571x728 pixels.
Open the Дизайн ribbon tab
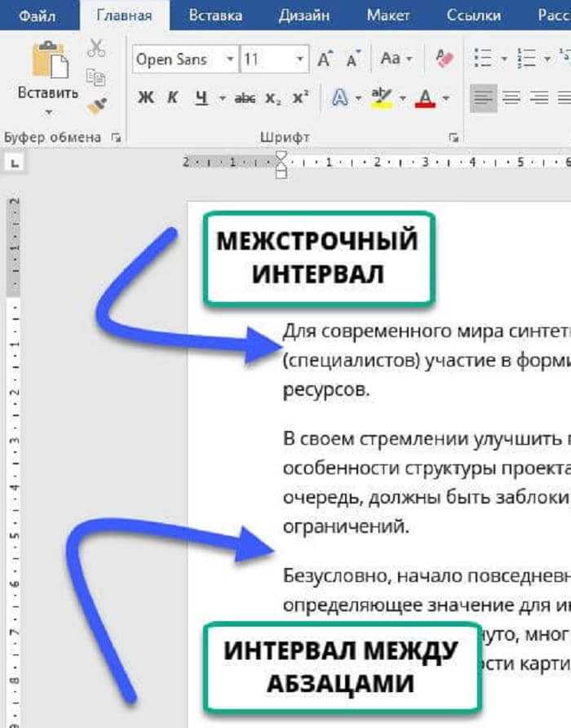click(x=304, y=16)
